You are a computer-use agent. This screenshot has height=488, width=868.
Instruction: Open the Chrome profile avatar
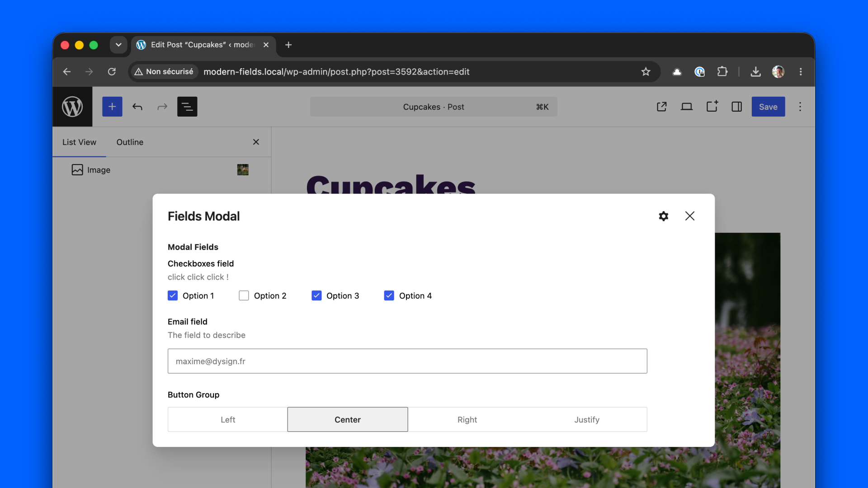click(x=778, y=71)
